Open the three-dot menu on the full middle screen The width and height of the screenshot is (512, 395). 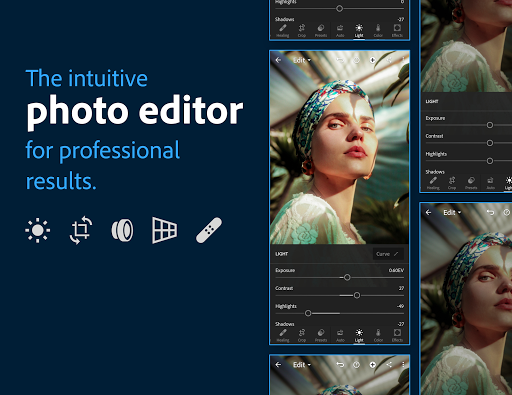pos(403,60)
